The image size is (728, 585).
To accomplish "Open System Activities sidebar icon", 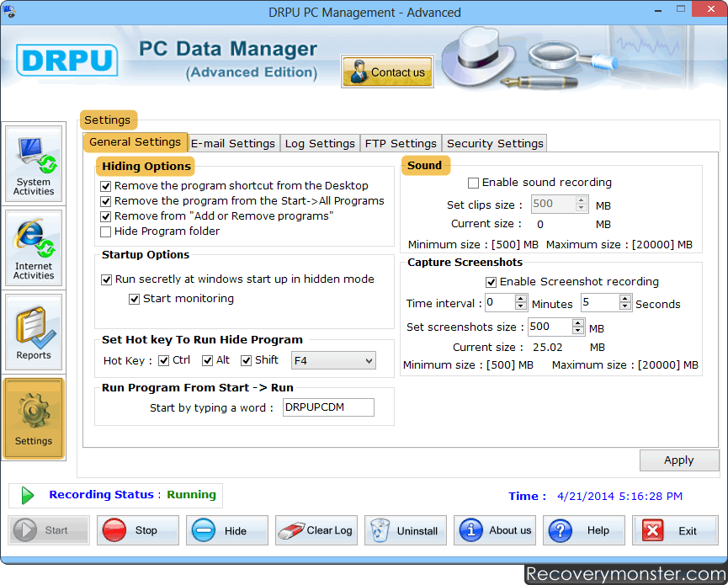I will 34,164.
